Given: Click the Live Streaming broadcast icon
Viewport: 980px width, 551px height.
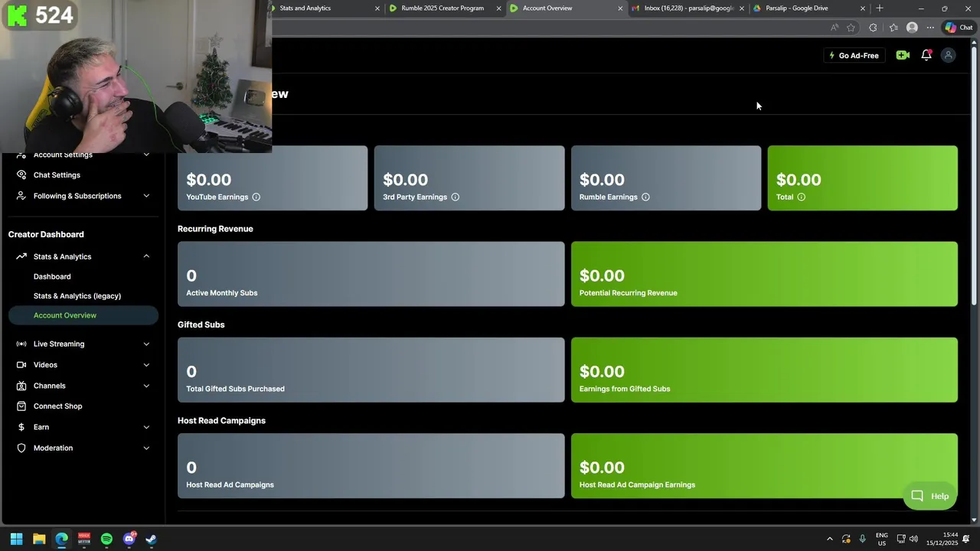Looking at the screenshot, I should 21,344.
